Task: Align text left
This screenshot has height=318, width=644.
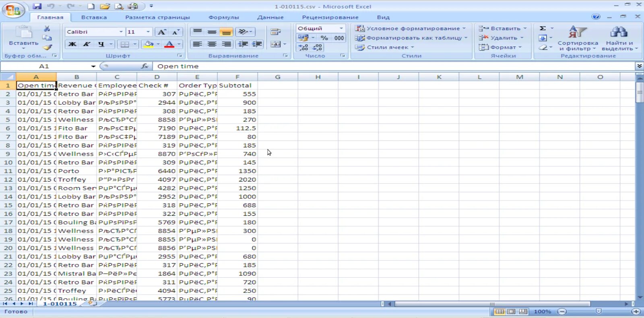Action: click(x=197, y=44)
